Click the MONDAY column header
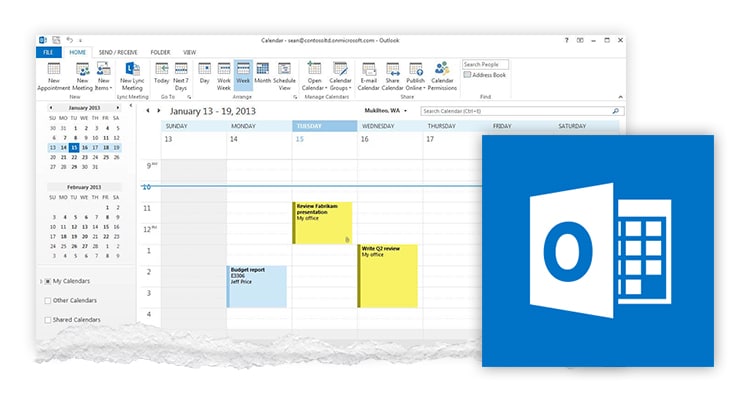 259,126
